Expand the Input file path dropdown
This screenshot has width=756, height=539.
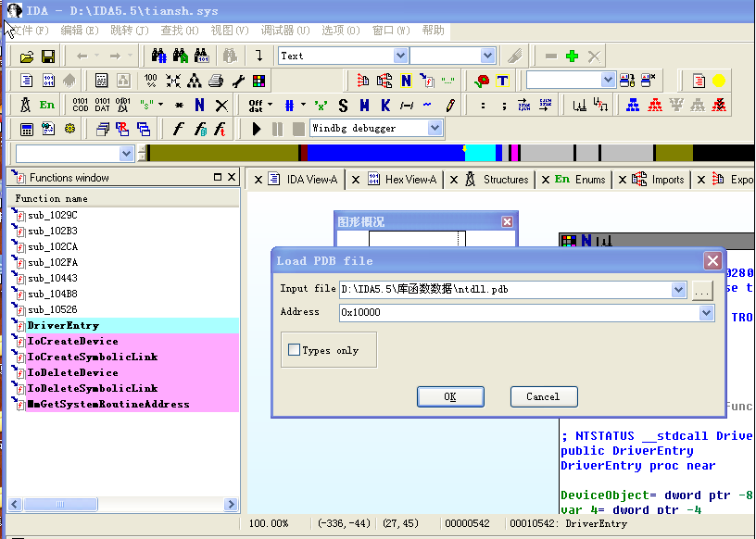click(678, 290)
